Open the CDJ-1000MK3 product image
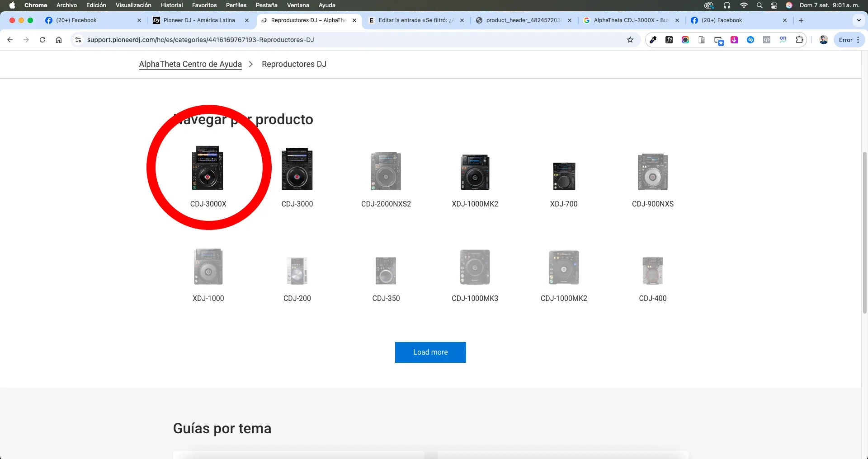 pos(475,267)
